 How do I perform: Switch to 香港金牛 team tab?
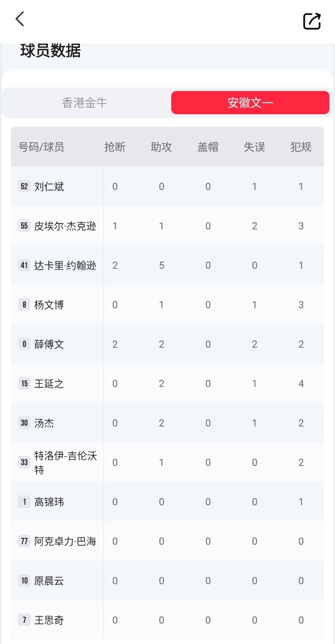click(x=85, y=103)
